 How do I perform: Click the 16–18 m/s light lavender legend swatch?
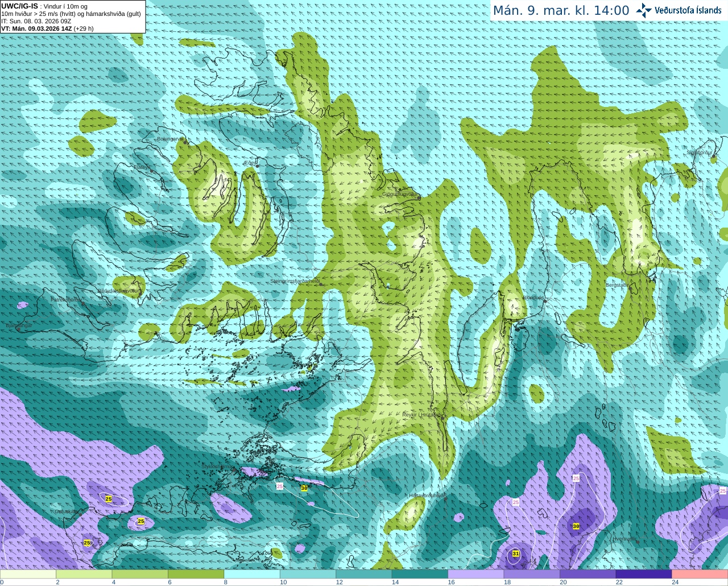476,574
